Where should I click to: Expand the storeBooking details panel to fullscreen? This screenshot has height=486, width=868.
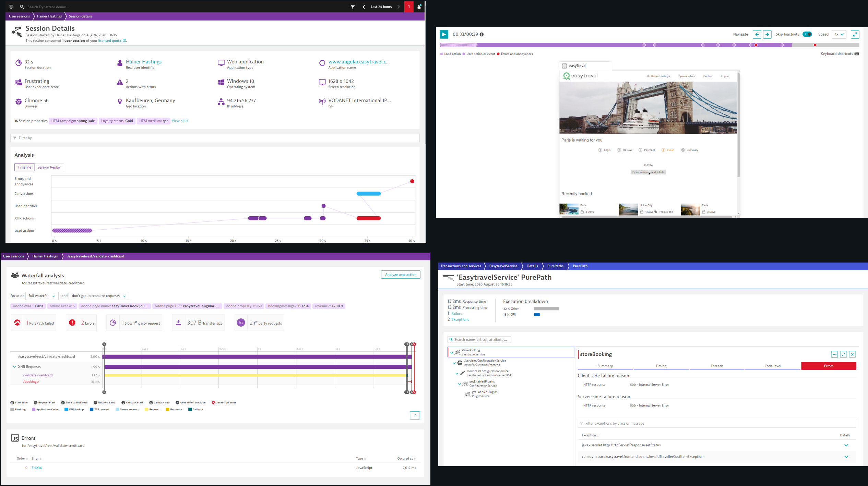pos(843,354)
